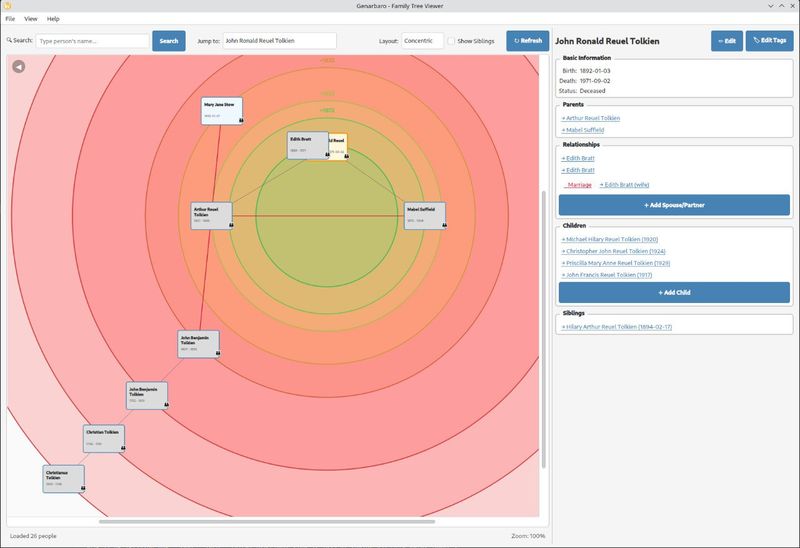800x548 pixels.
Task: Click the person name search field
Action: [92, 41]
